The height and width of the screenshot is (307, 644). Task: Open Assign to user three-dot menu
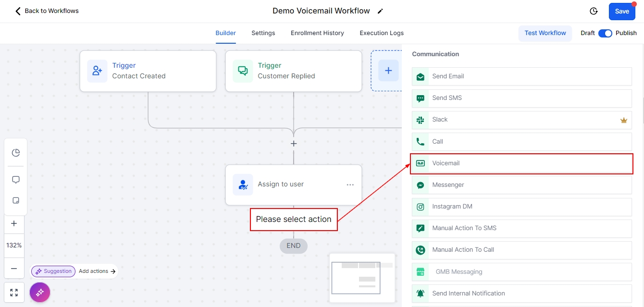(x=350, y=185)
